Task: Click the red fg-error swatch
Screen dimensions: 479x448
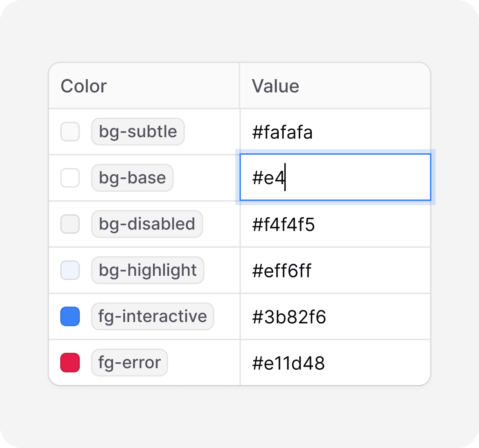Action: tap(70, 363)
